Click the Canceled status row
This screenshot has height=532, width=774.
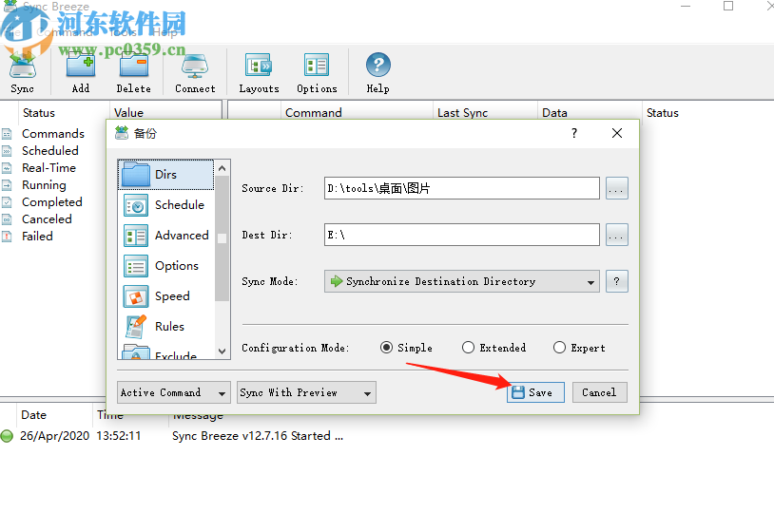47,218
